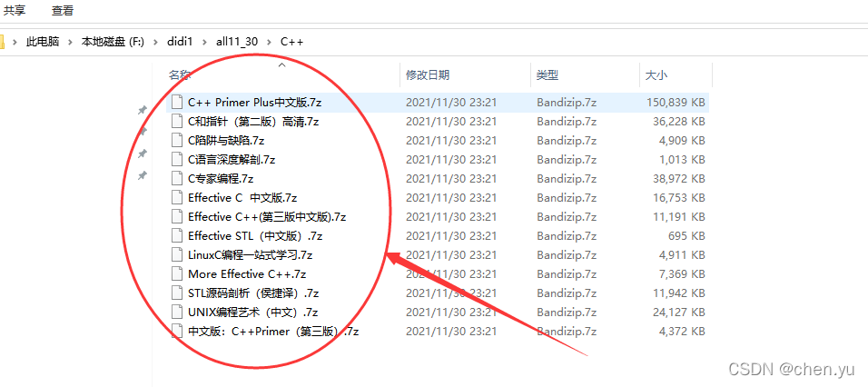Click the 7,369 KB size cell
Image resolution: width=868 pixels, height=387 pixels.
point(683,274)
